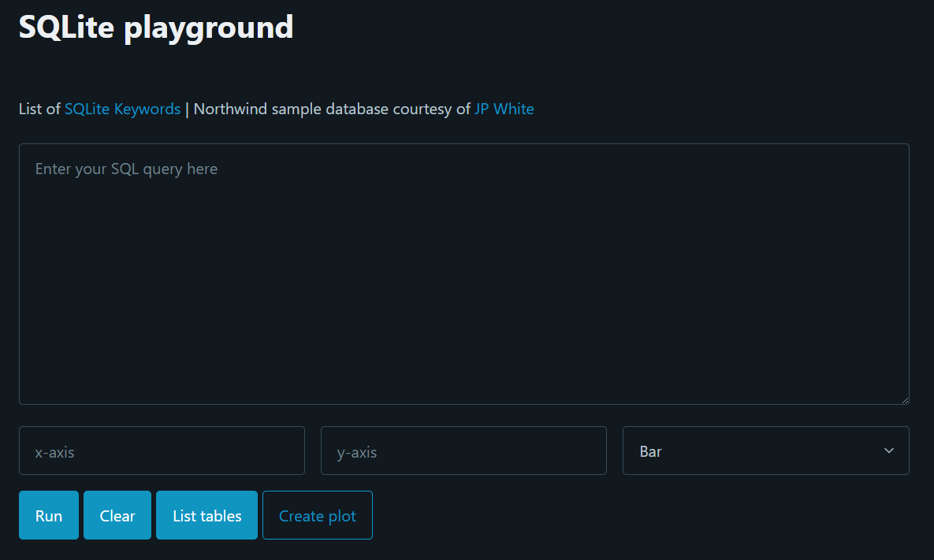934x560 pixels.
Task: Focus the x-axis input field
Action: point(162,450)
